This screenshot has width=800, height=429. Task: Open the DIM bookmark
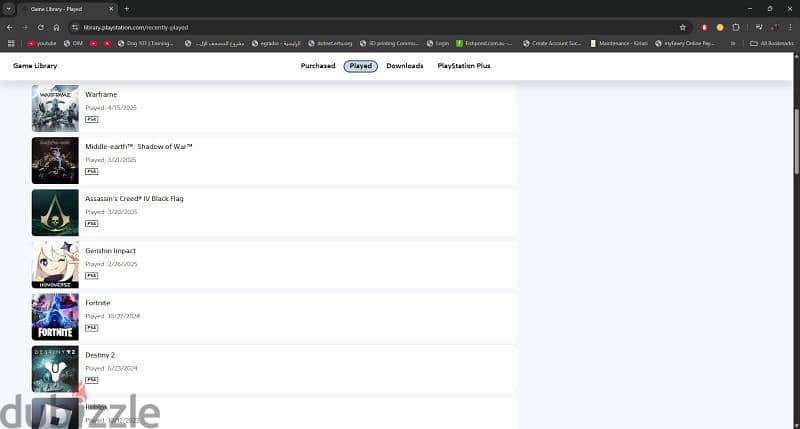[73, 44]
